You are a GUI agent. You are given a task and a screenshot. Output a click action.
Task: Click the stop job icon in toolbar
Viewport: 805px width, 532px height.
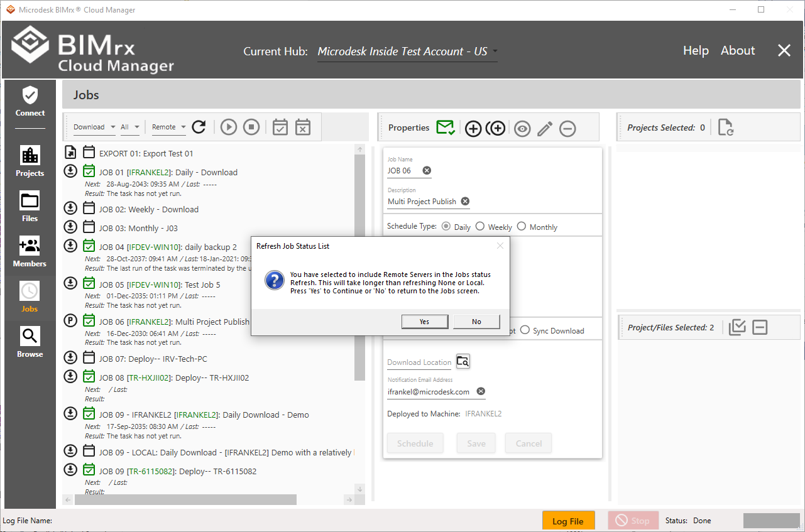251,127
